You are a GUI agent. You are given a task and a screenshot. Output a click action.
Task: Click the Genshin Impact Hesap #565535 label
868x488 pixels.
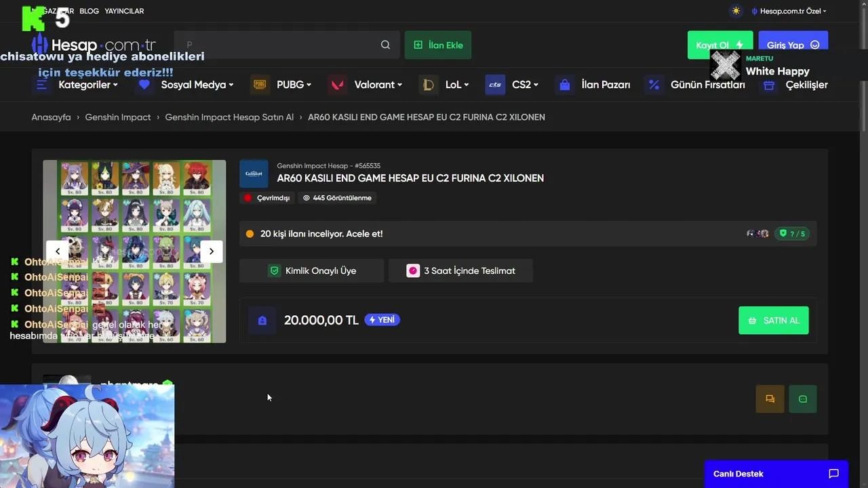(x=328, y=166)
